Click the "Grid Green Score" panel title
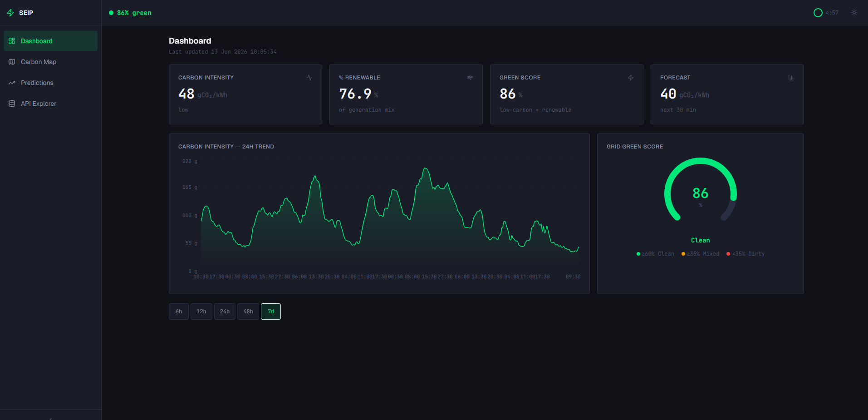The height and width of the screenshot is (420, 868). coord(635,147)
